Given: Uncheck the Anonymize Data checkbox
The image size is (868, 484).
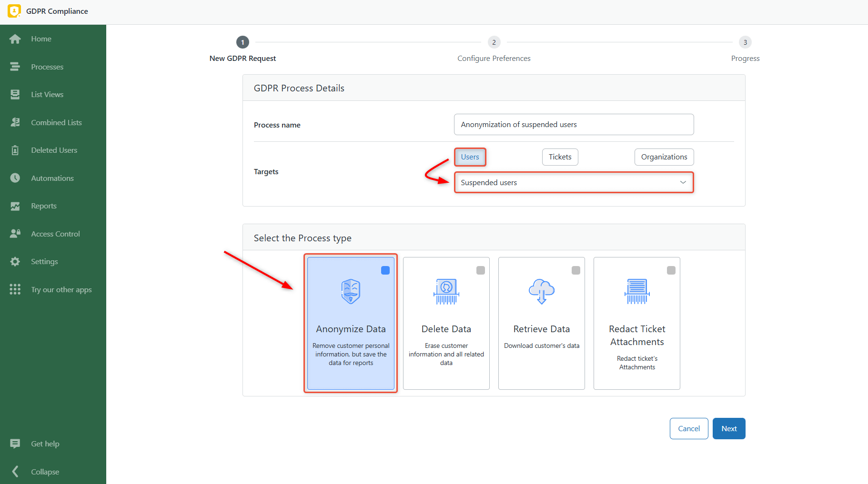Looking at the screenshot, I should pyautogui.click(x=385, y=270).
